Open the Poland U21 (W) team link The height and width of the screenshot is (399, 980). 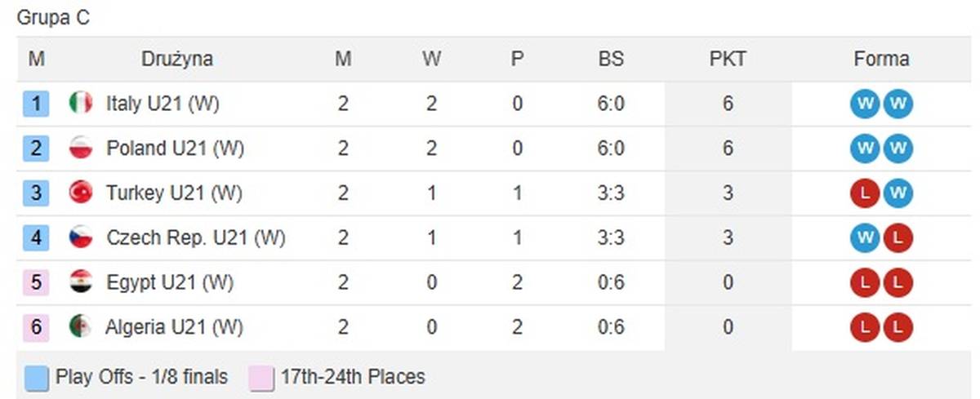click(175, 149)
